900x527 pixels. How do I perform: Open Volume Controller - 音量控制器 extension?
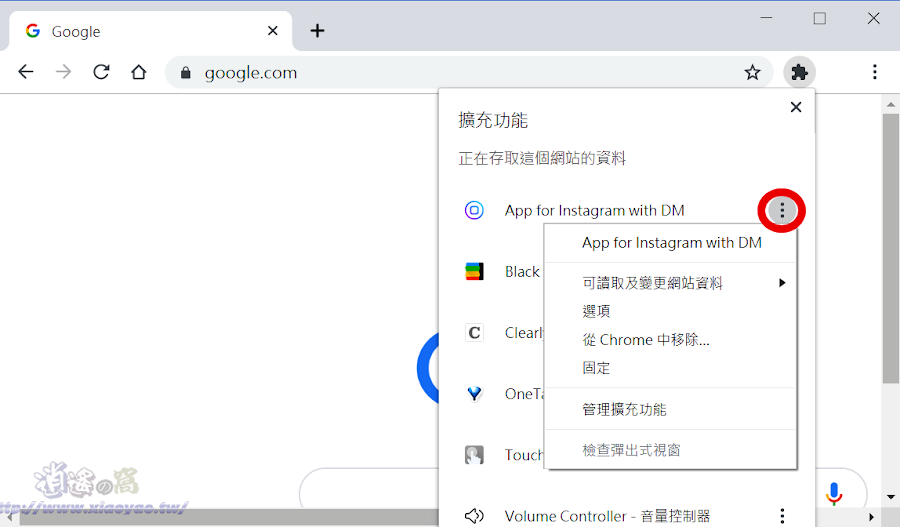pyautogui.click(x=607, y=516)
